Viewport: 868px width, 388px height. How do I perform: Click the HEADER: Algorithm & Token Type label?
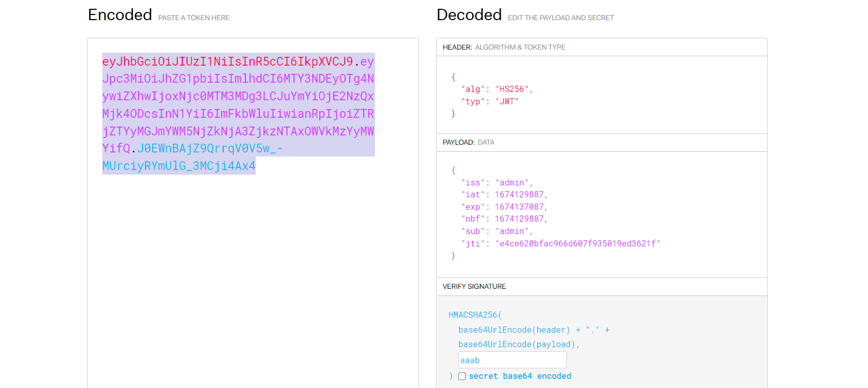point(504,47)
